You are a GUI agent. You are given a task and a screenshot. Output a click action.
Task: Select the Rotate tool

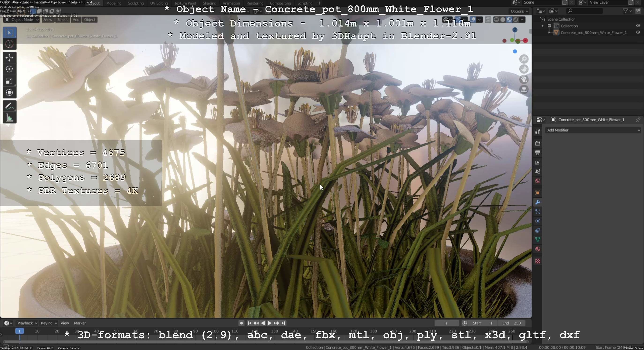point(9,69)
